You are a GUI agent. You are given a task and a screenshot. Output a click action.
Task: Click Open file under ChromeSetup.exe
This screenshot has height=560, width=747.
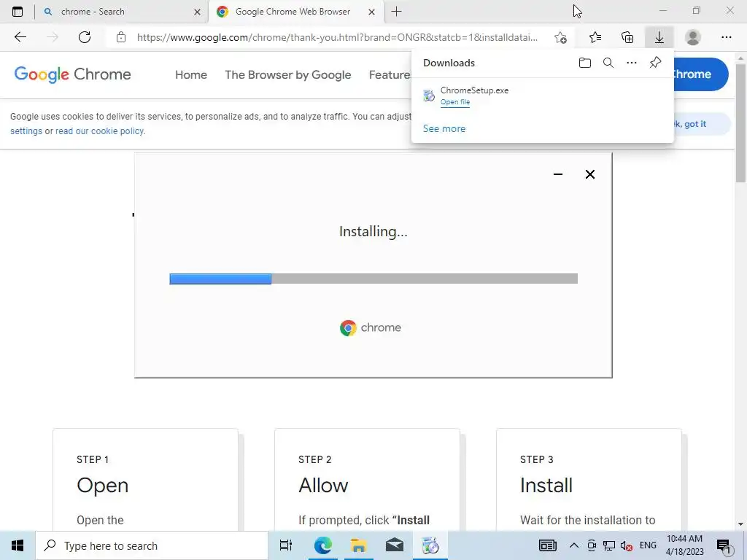(455, 102)
